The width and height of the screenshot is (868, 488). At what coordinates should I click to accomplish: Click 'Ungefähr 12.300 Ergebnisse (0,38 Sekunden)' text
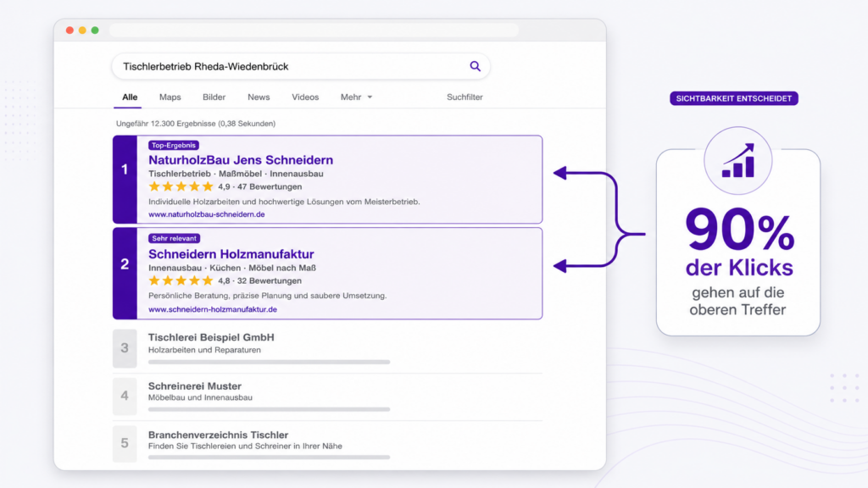pos(196,124)
